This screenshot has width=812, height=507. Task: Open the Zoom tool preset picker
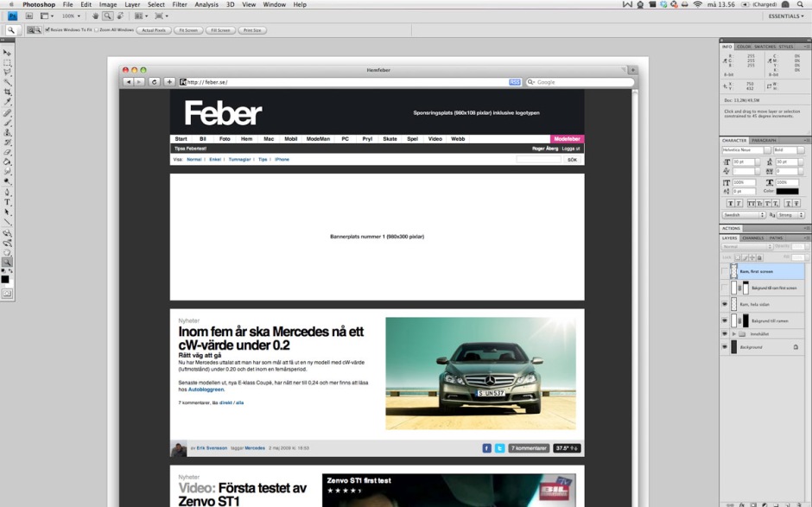[11, 30]
